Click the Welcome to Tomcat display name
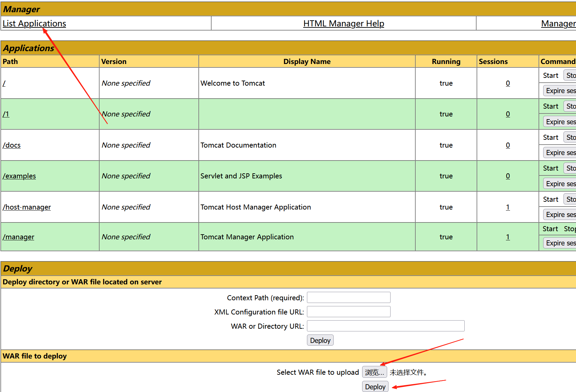576x392 pixels. 232,83
